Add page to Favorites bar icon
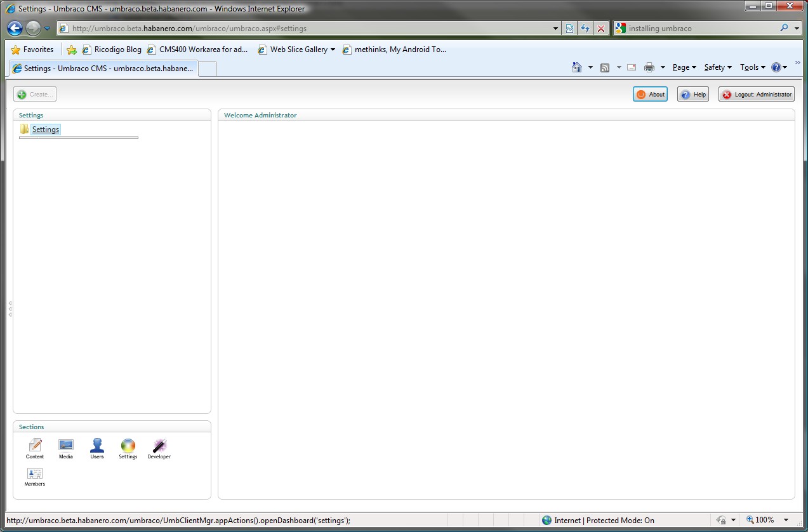 tap(72, 50)
